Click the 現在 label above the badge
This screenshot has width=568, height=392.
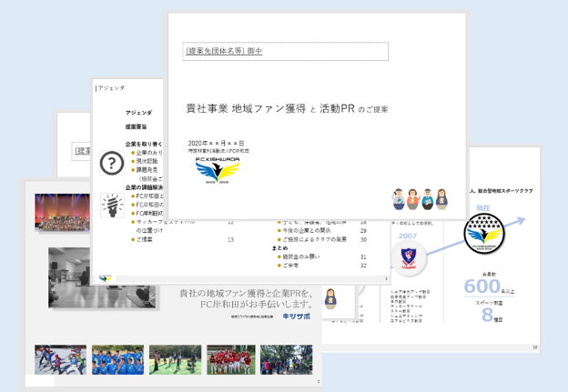(482, 208)
